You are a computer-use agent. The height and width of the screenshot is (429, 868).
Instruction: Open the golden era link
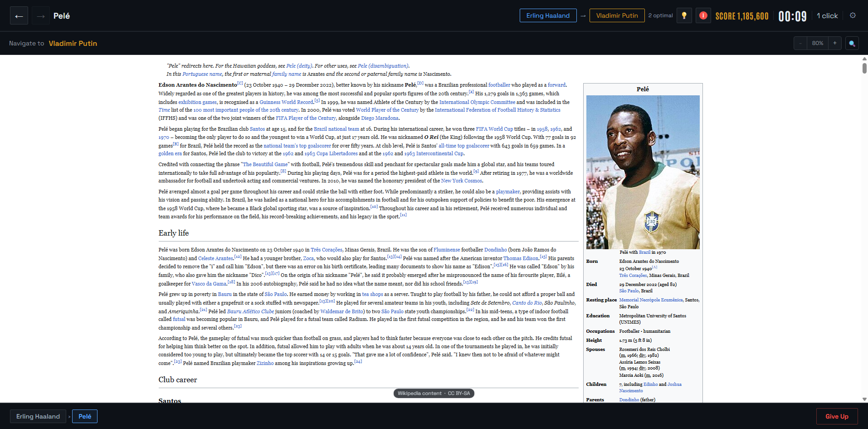click(x=170, y=153)
